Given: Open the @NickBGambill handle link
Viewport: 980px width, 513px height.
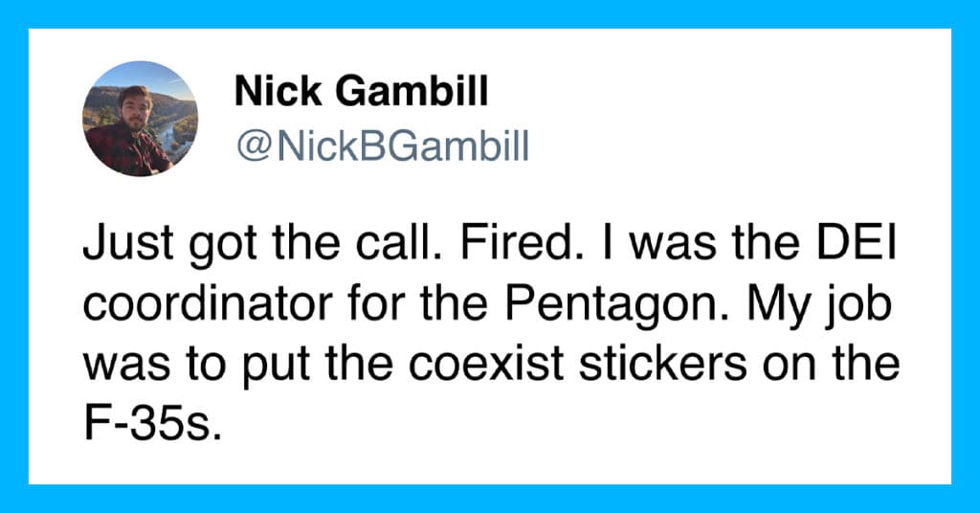Looking at the screenshot, I should pos(383,146).
